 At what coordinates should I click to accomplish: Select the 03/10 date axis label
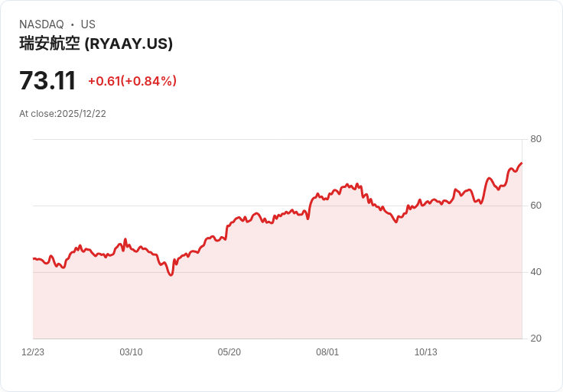(x=131, y=352)
